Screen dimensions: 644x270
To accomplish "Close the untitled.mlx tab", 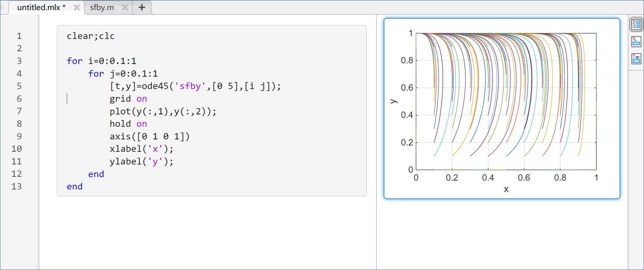I will click(76, 7).
